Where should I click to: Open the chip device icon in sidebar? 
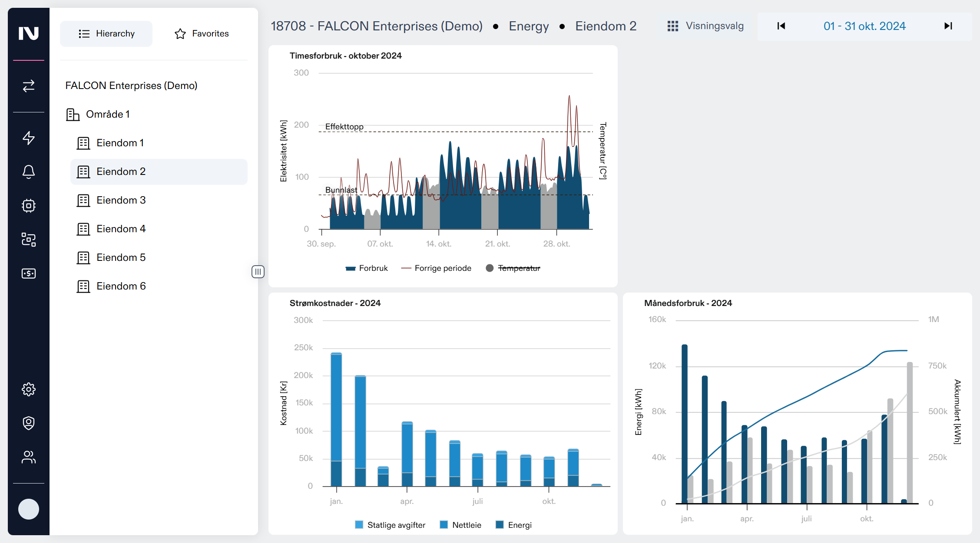tap(29, 206)
